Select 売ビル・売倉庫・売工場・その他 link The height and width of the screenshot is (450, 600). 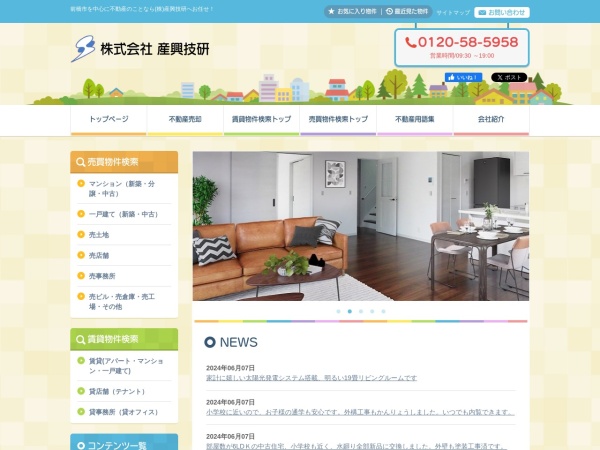pyautogui.click(x=122, y=302)
